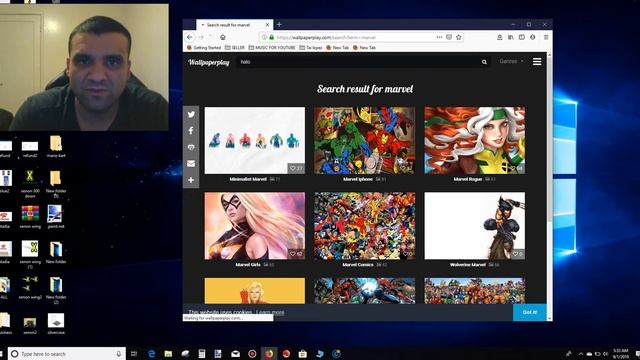Click the Marvel Comics title link
This screenshot has width=640, height=360.
pyautogui.click(x=358, y=264)
